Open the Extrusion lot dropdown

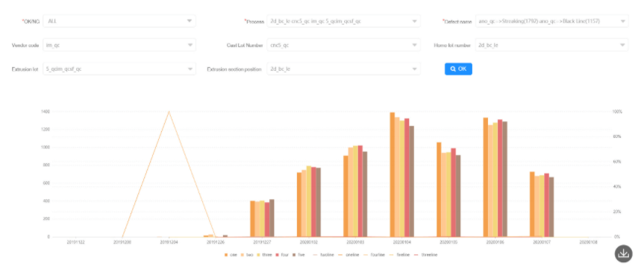click(x=119, y=69)
